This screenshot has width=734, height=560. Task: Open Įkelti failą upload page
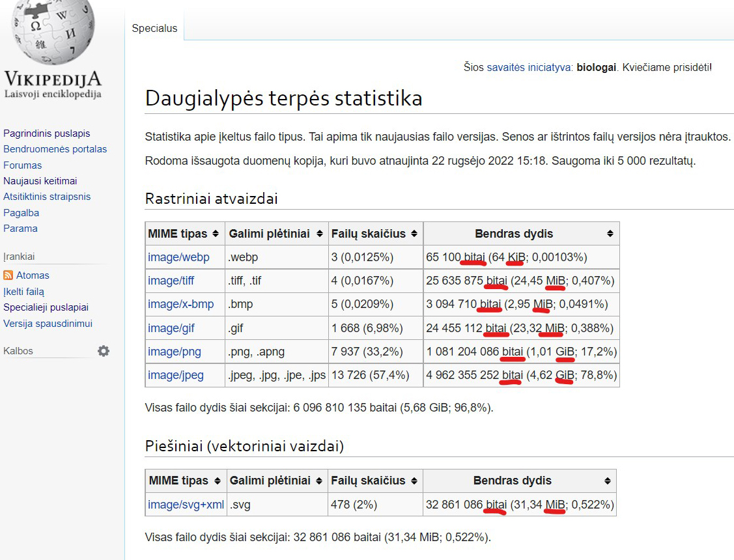point(24,292)
